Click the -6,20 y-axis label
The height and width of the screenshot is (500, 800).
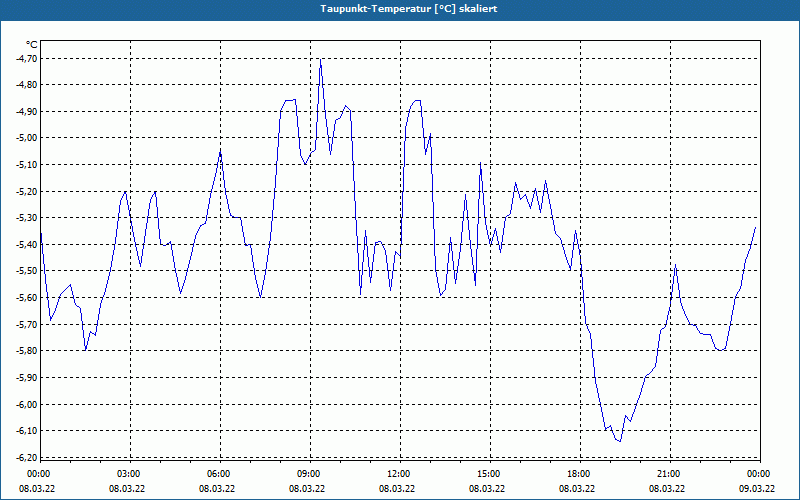click(x=27, y=457)
